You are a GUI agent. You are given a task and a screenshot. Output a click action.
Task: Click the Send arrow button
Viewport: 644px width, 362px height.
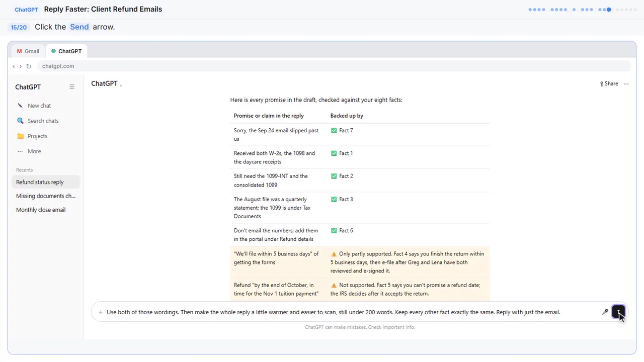click(618, 312)
